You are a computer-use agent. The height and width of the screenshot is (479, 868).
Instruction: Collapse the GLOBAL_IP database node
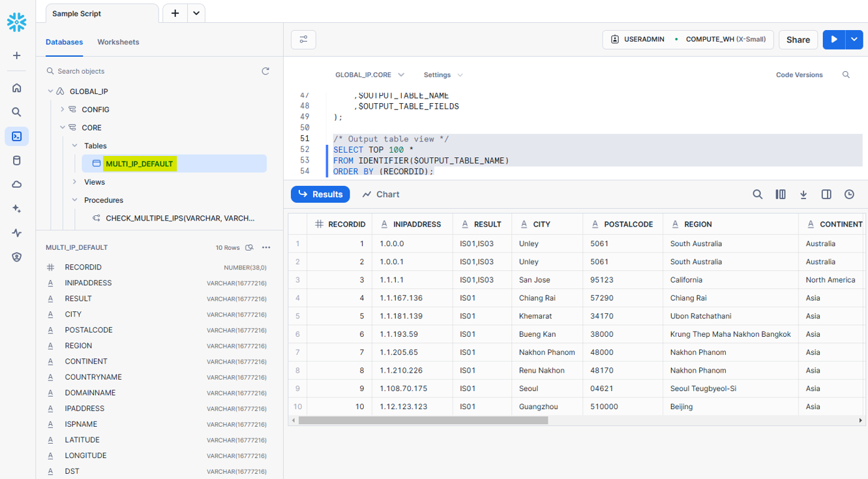click(51, 91)
